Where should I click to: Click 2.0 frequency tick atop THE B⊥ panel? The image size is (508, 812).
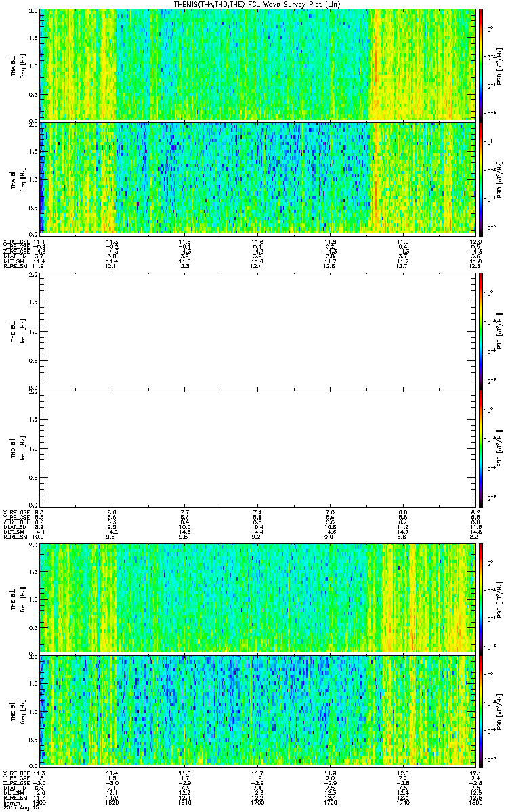[x=33, y=545]
